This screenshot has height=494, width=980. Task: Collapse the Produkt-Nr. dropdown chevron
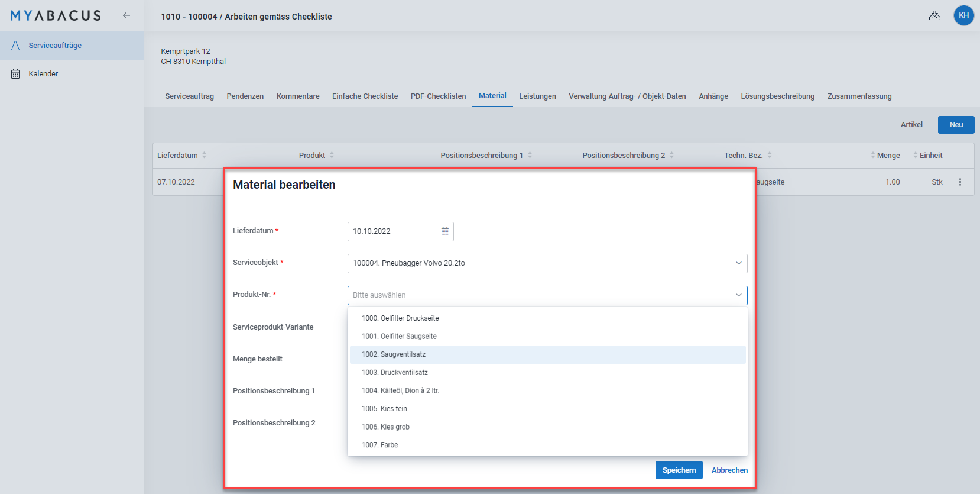(738, 295)
